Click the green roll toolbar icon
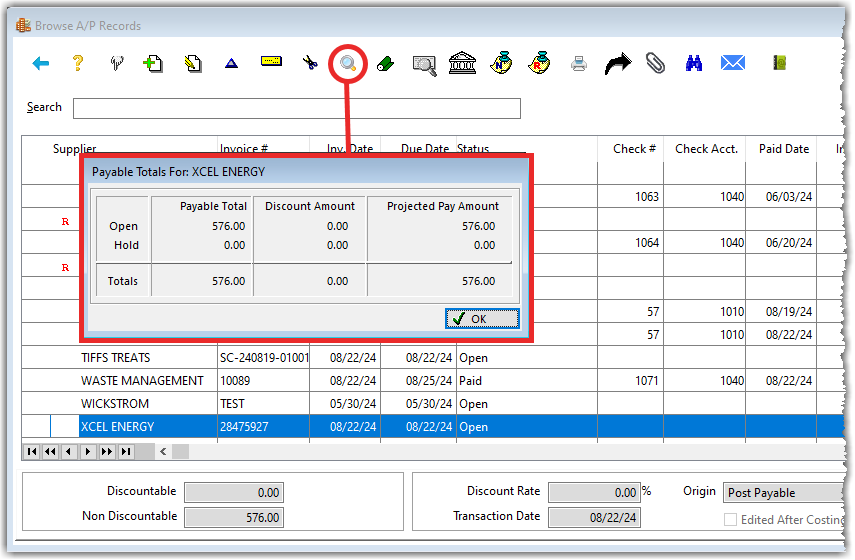Viewport: 855px width, 560px height. [386, 64]
